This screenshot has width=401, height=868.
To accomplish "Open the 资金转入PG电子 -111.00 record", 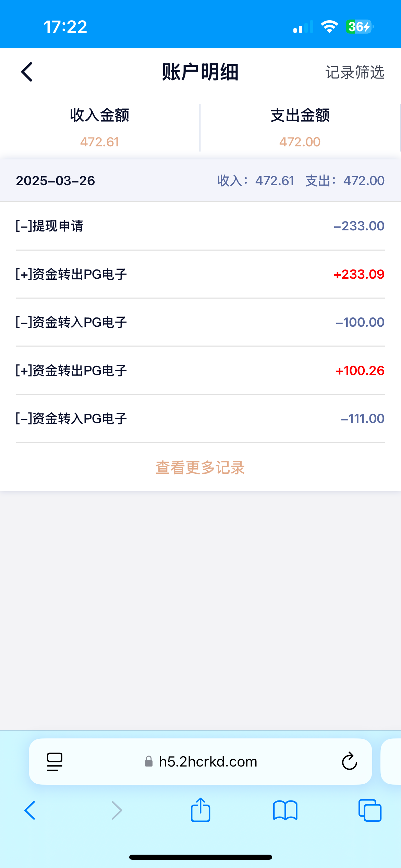I will click(200, 419).
